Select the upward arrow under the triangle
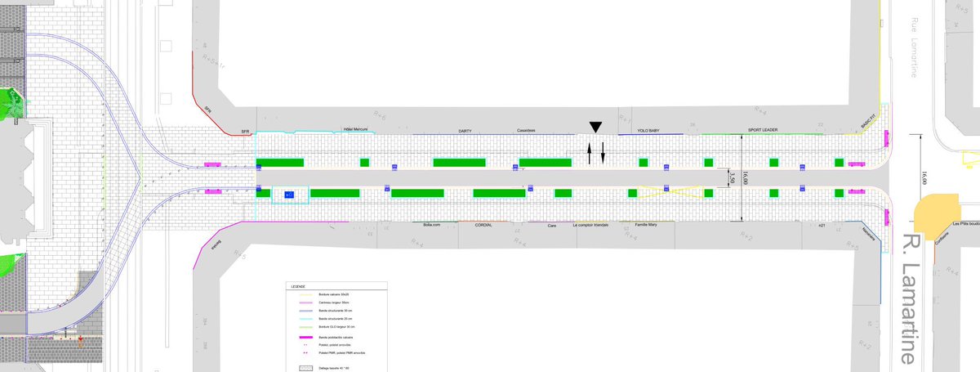The height and width of the screenshot is (372, 980). pyautogui.click(x=588, y=151)
